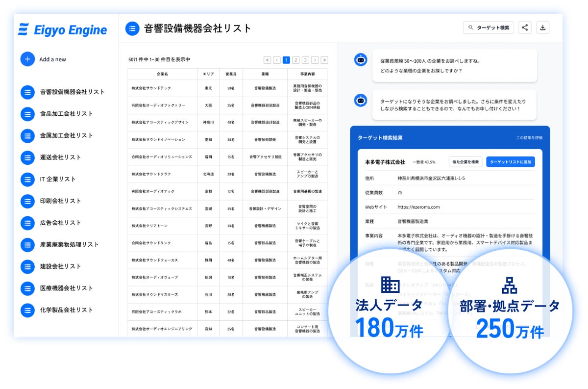Image resolution: width=588 pixels, height=389 pixels.
Task: Click the 合同会社オーディオソリューションズ row
Action: [227, 156]
